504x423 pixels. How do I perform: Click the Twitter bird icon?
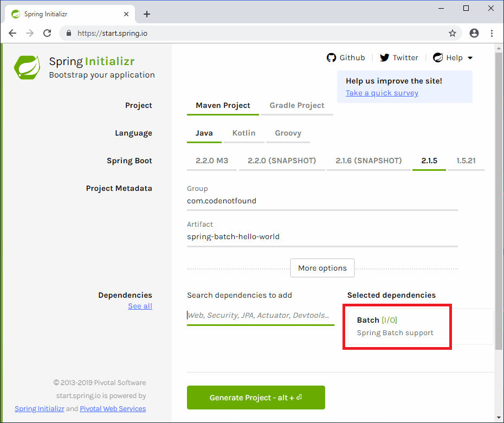click(385, 57)
